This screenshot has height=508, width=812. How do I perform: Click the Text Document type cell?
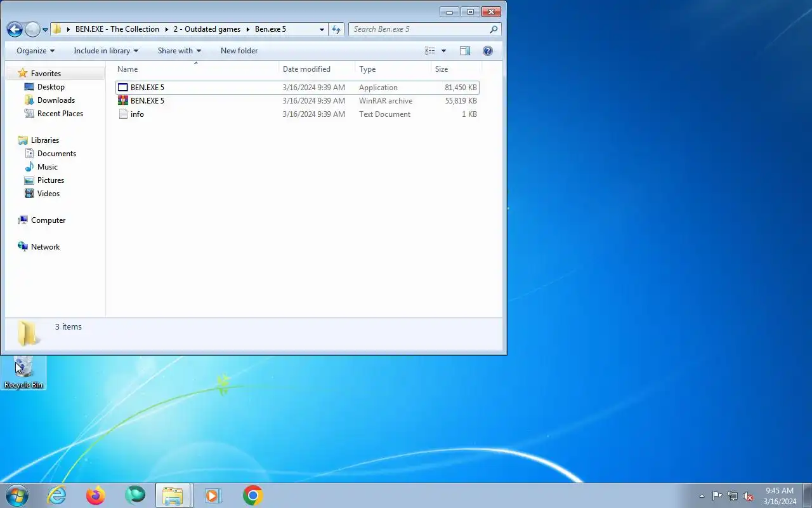384,114
